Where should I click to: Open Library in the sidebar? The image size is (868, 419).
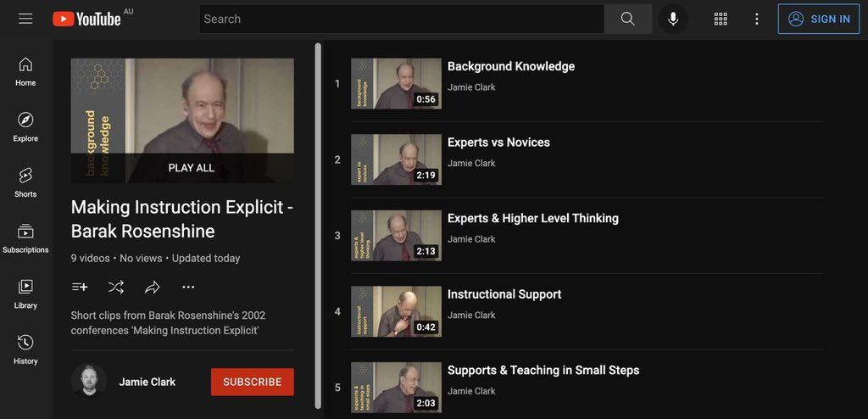click(x=25, y=294)
